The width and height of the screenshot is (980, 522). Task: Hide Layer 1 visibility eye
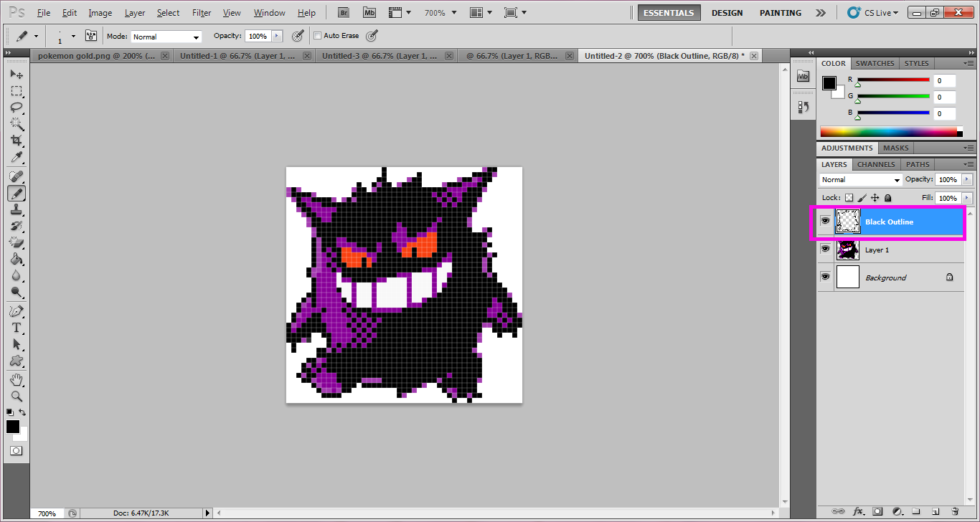point(826,248)
